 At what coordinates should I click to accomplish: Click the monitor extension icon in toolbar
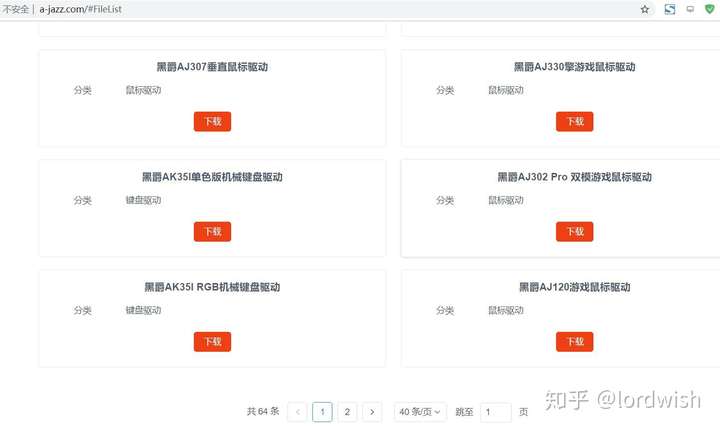click(x=690, y=9)
